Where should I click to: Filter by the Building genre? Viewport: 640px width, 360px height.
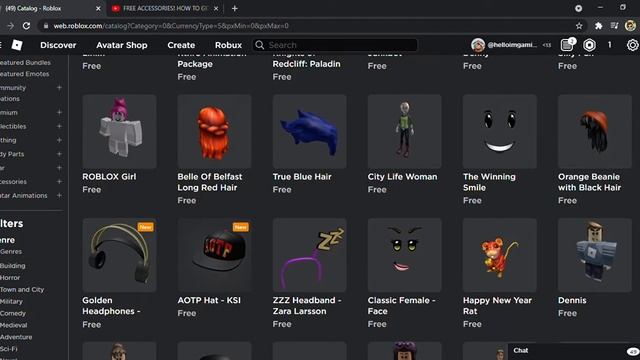[13, 266]
